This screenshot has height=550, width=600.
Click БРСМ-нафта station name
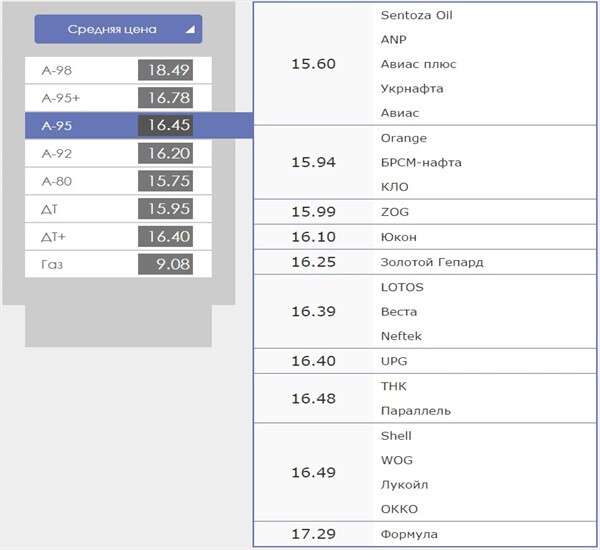(421, 163)
